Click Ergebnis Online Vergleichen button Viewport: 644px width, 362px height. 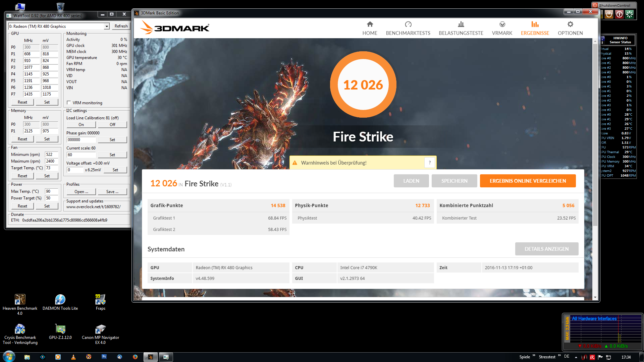(x=528, y=181)
